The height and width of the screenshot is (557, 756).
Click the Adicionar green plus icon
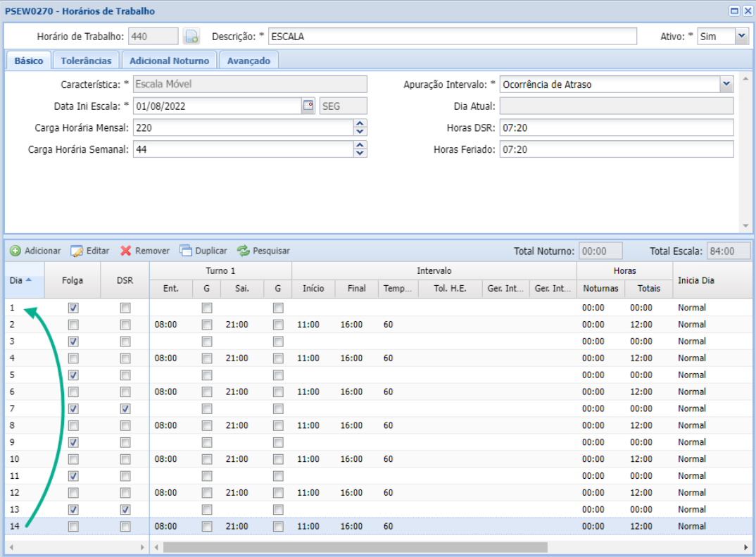coord(15,251)
